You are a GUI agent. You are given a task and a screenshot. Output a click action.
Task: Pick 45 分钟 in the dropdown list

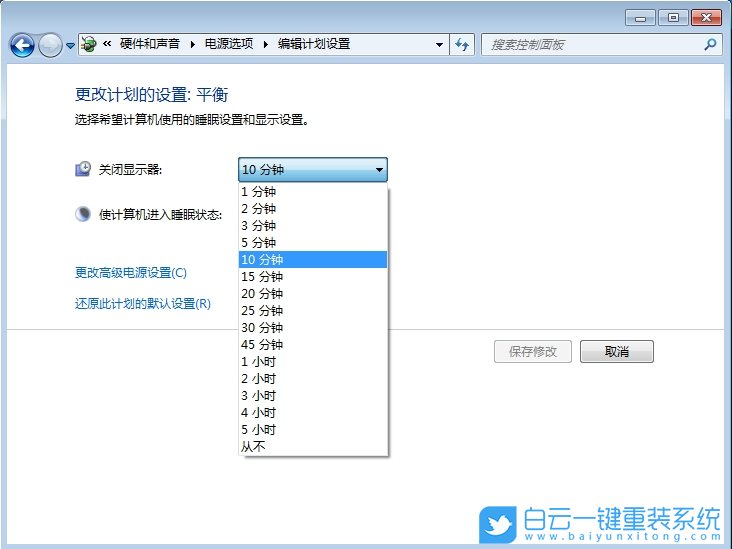click(x=313, y=345)
